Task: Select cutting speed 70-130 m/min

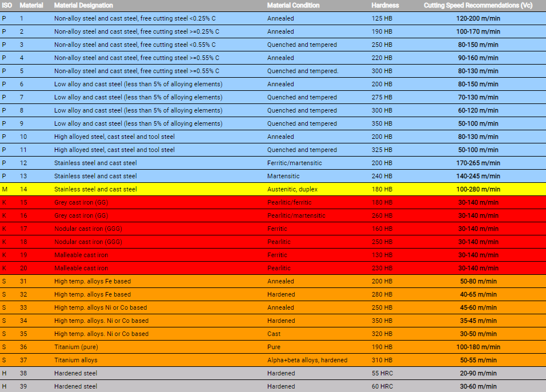Action: pyautogui.click(x=478, y=98)
